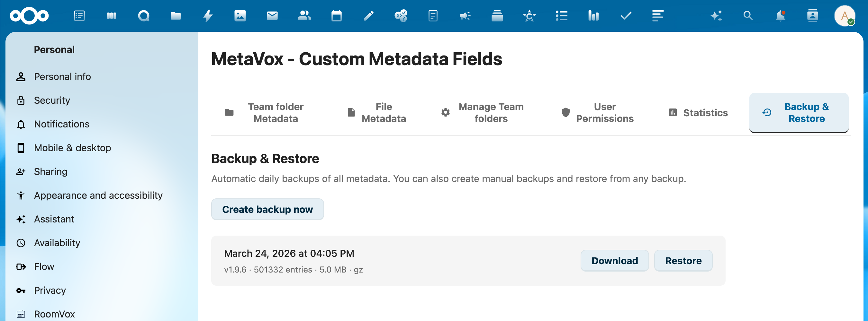
Task: Open the left-aligned text lines app icon
Action: 658,16
